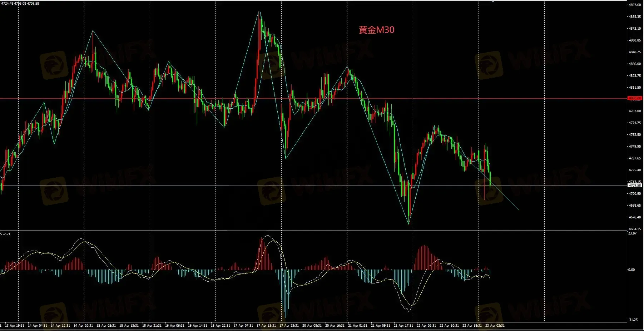Click the 15 Apr 13:31 time label

click(x=129, y=326)
